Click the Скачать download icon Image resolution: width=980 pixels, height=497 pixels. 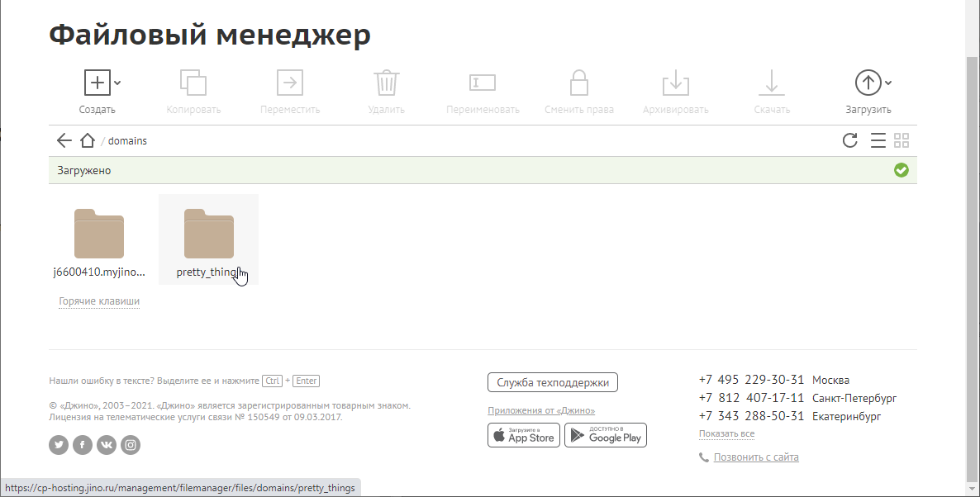pyautogui.click(x=772, y=83)
